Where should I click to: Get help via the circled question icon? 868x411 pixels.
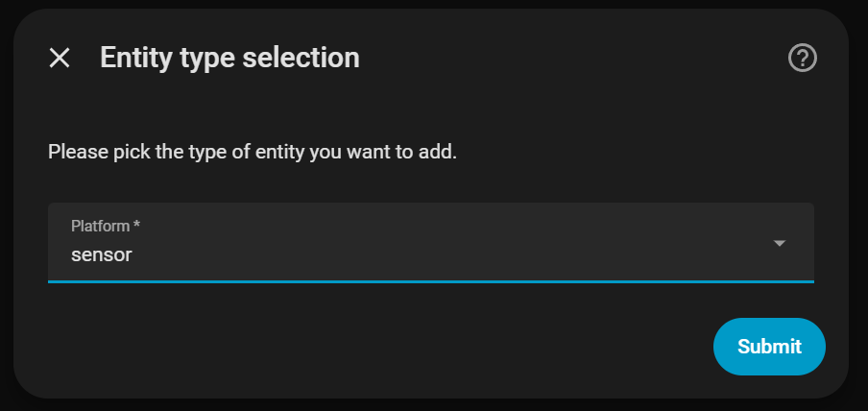click(x=802, y=59)
